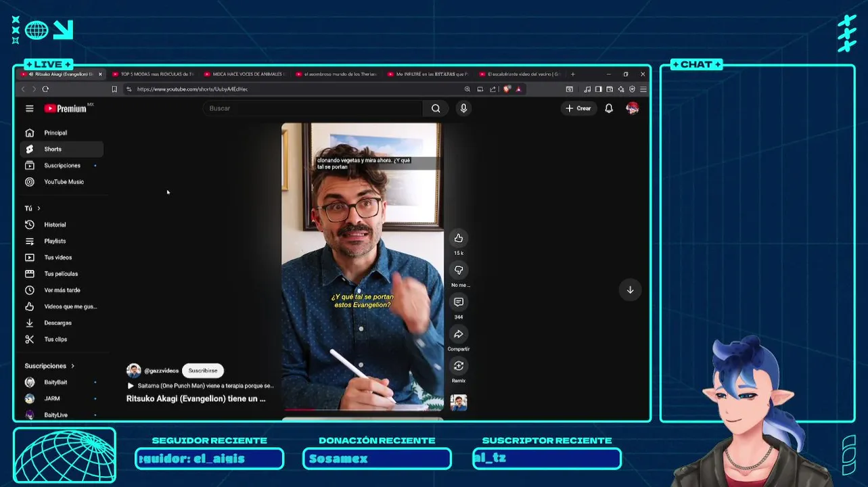This screenshot has width=868, height=487.
Task: Open the YouTube hamburger guide menu
Action: 30,108
